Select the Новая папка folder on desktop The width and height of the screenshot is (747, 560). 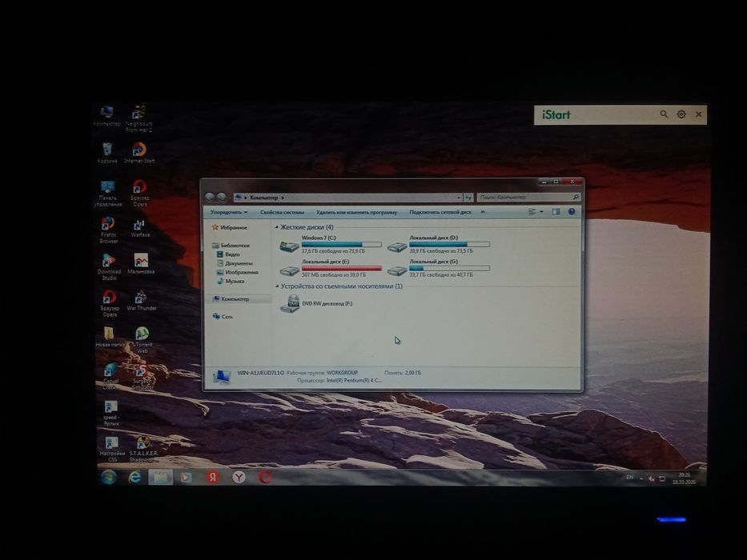pyautogui.click(x=110, y=337)
